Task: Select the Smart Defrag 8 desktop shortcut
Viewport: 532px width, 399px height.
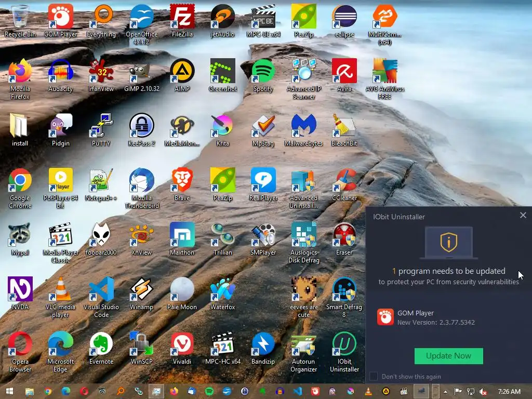Action: click(x=344, y=298)
